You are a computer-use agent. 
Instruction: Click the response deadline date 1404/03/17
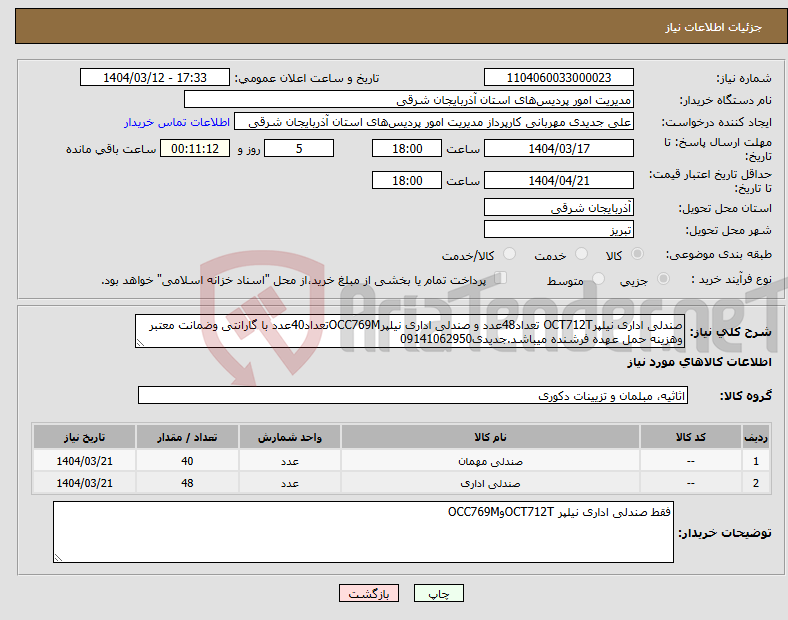558,148
